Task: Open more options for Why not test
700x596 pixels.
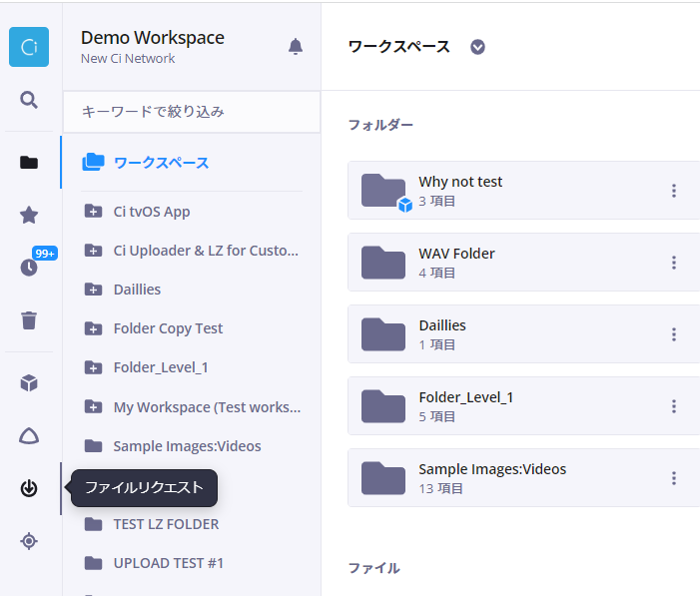Action: point(674,191)
